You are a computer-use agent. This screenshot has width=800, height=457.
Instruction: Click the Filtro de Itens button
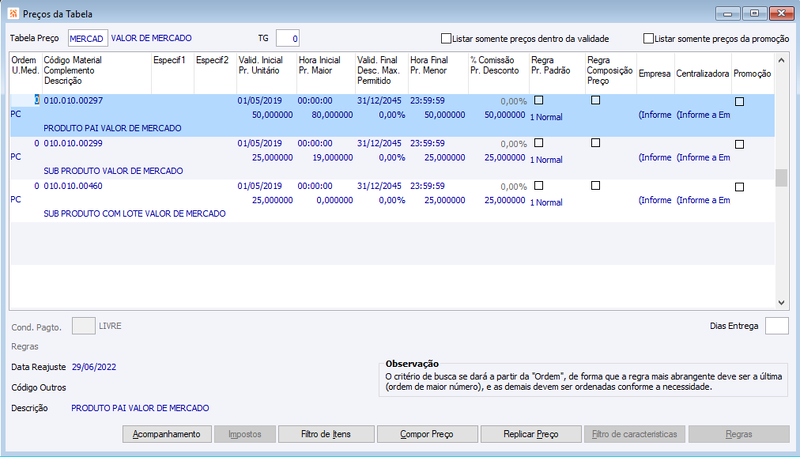(326, 434)
